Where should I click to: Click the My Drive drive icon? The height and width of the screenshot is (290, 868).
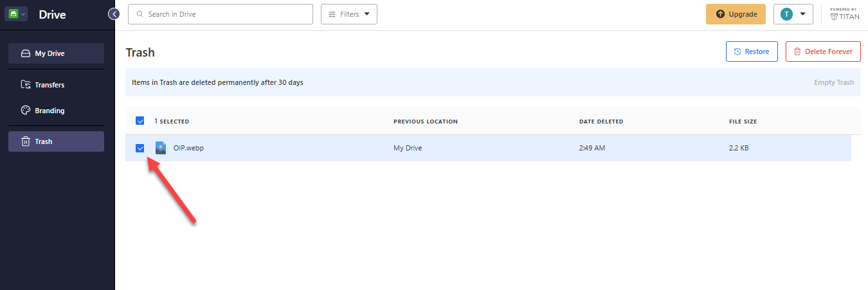(x=26, y=53)
